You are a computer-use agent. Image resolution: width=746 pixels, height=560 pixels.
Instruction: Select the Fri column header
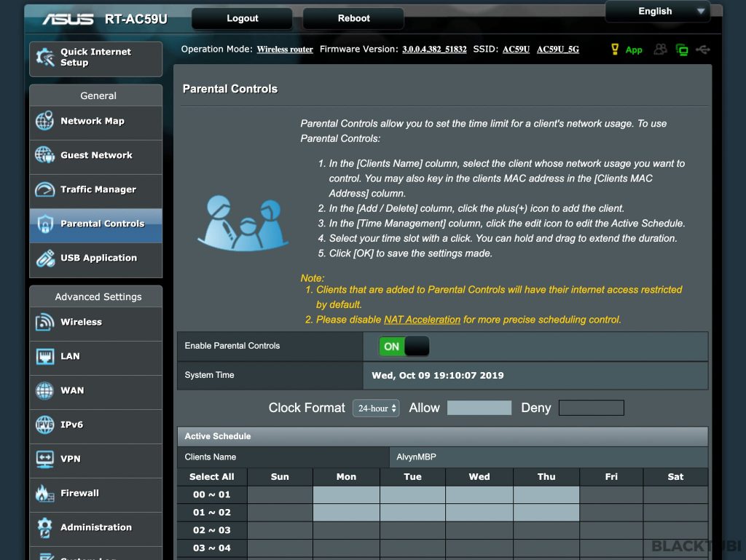611,477
